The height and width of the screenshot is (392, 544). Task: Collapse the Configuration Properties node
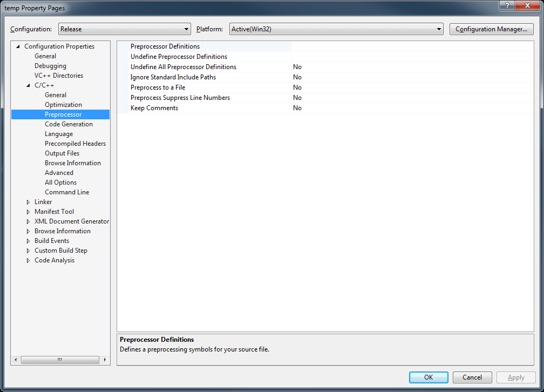17,46
